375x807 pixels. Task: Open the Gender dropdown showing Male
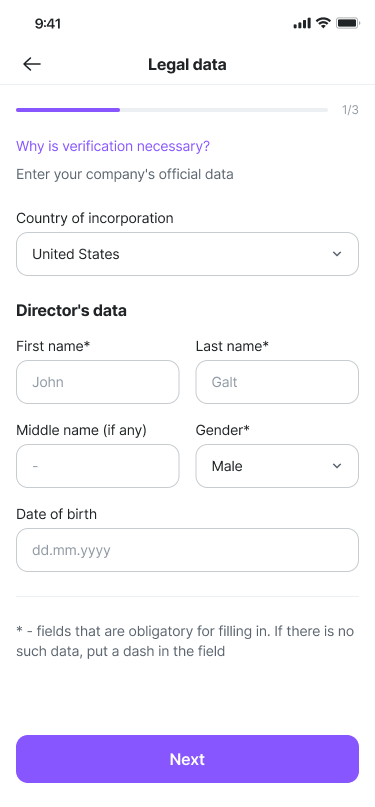pos(277,466)
